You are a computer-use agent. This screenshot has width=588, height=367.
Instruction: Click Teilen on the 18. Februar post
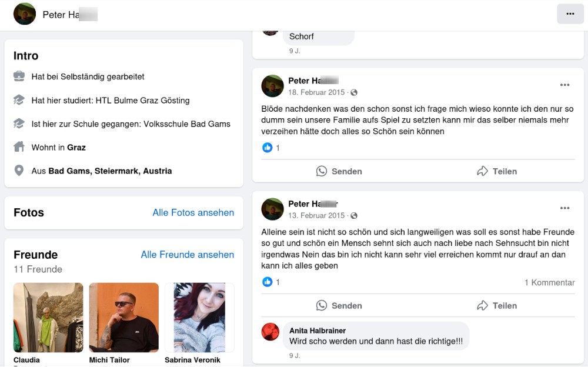click(497, 171)
